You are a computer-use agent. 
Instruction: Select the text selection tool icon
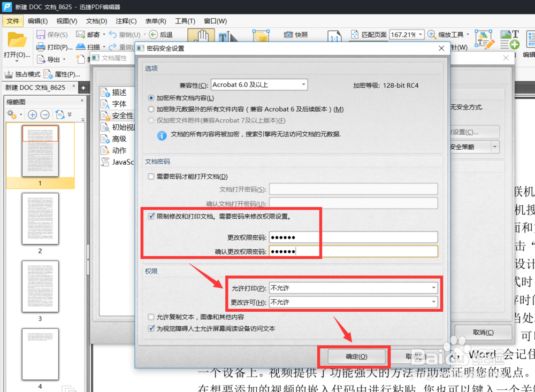tap(228, 36)
